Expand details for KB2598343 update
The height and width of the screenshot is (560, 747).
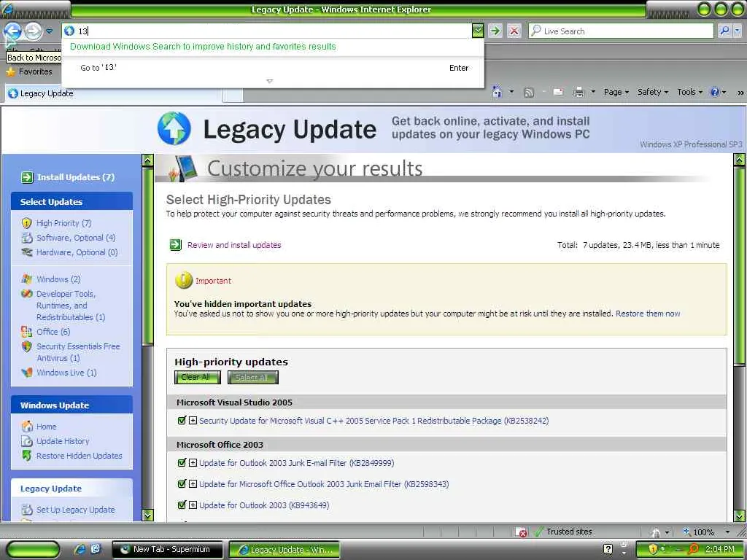(x=193, y=484)
